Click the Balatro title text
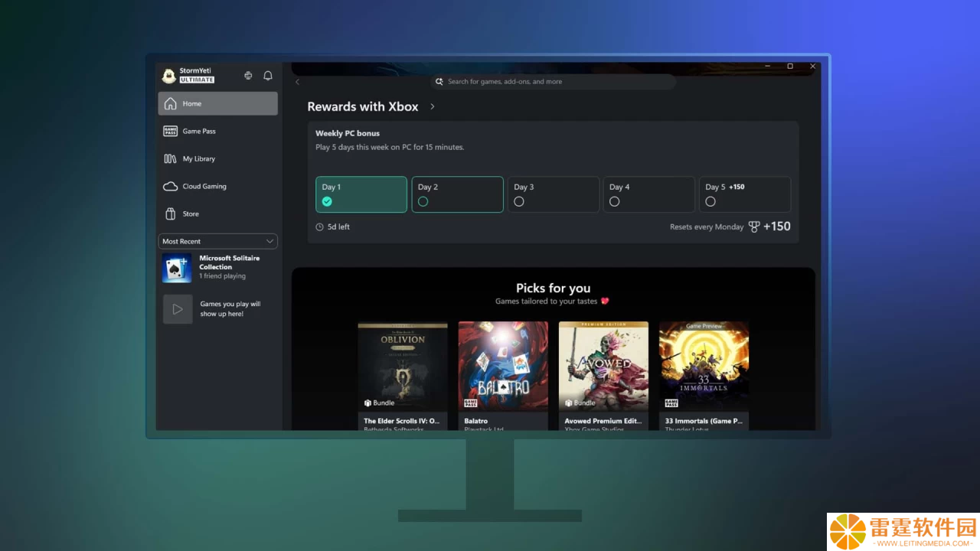 tap(476, 421)
